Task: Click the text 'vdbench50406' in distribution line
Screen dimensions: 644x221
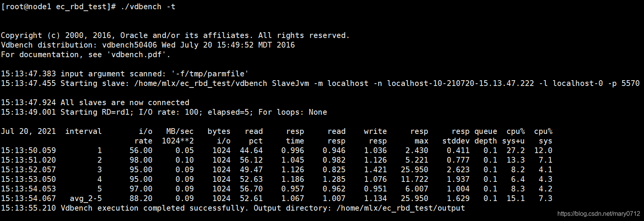Action: tap(129, 45)
